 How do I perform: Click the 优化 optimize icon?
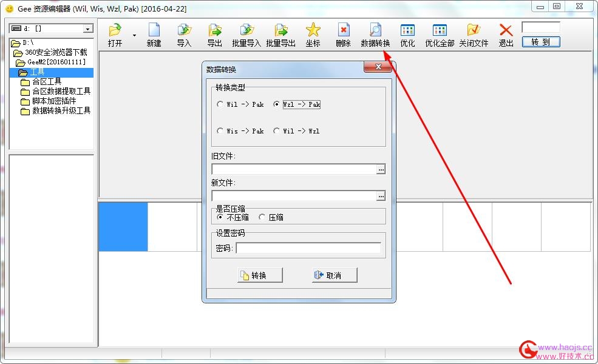click(x=407, y=35)
